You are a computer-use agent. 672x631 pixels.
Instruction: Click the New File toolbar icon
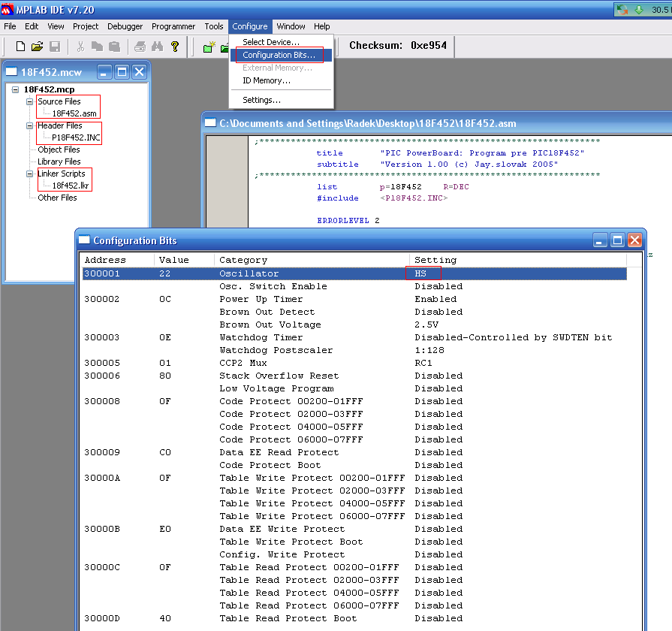coord(20,47)
